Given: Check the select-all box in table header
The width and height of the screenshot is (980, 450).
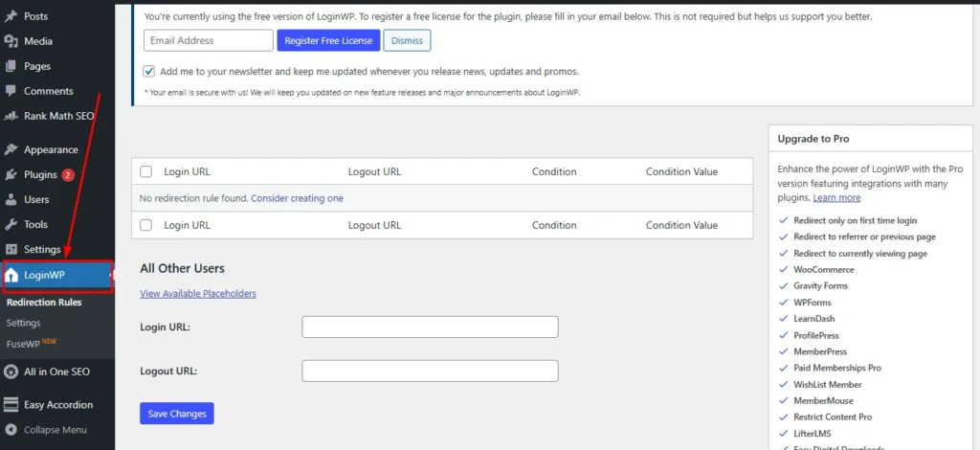Looking at the screenshot, I should (145, 171).
